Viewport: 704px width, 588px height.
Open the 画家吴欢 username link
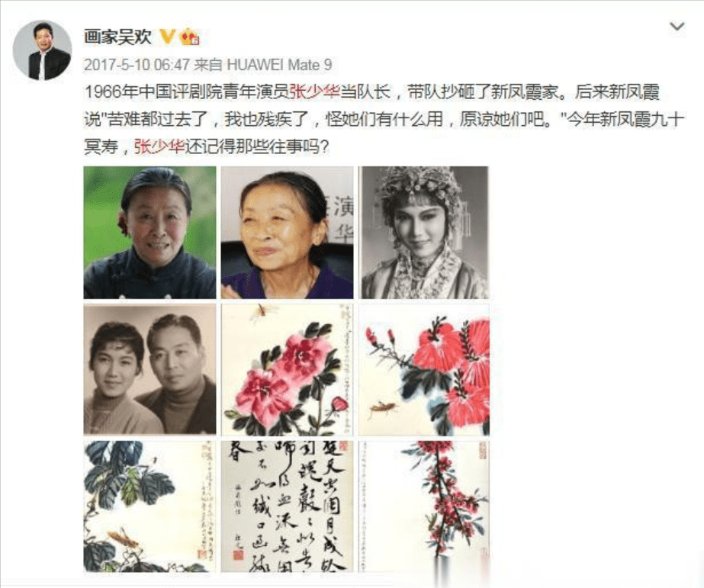click(x=118, y=37)
